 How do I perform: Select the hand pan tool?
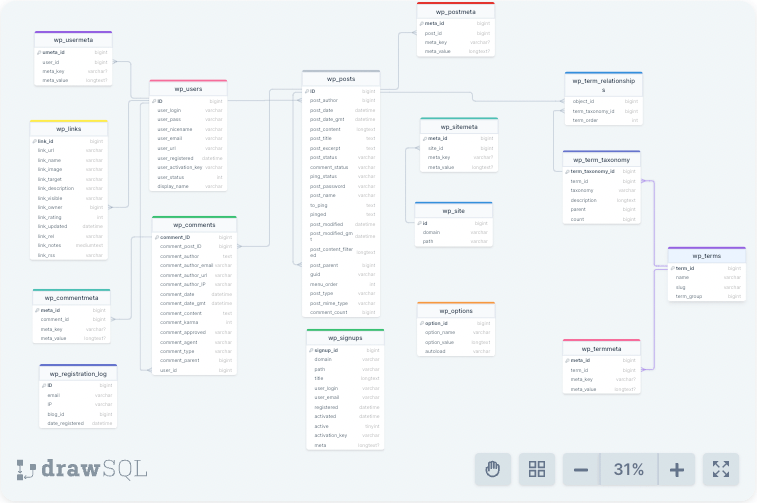(492, 469)
